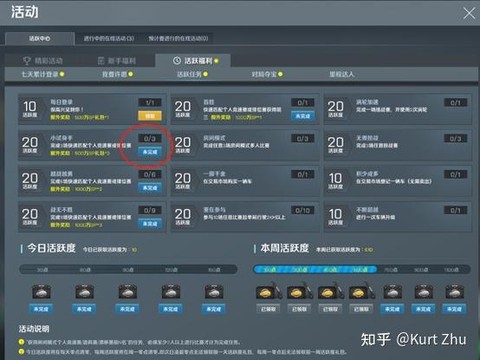Switch to the 精彩活动 trophy tab

coord(43,61)
